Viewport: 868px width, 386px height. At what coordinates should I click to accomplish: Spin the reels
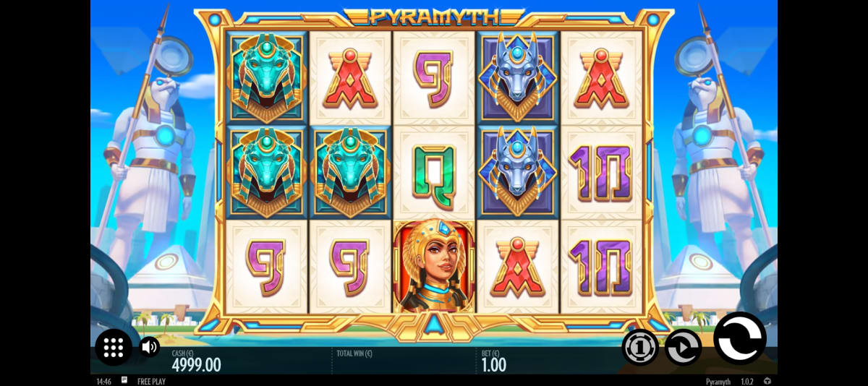pyautogui.click(x=740, y=338)
